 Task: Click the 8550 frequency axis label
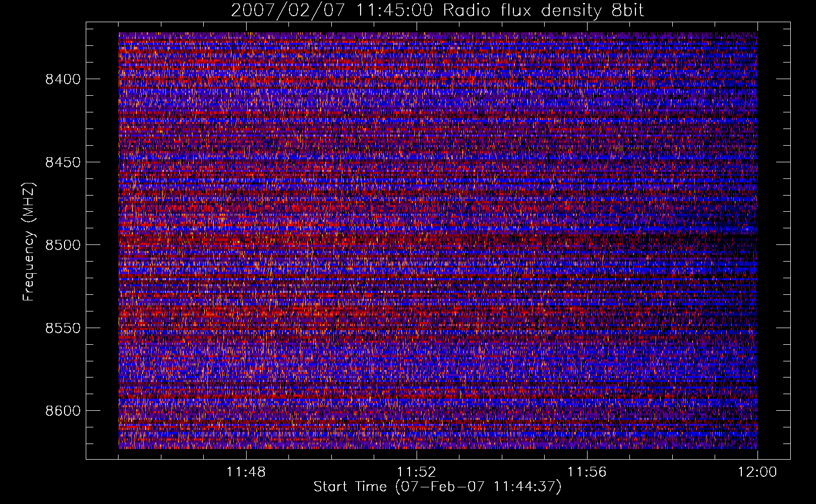point(63,328)
